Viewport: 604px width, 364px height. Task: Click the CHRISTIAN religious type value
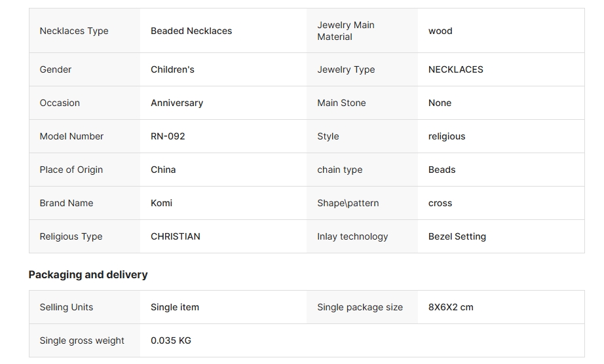(x=176, y=236)
